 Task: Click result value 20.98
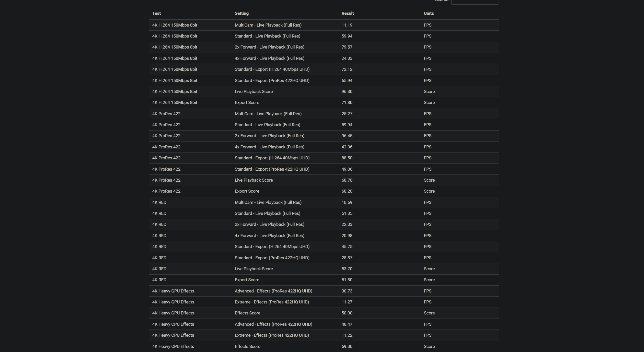click(x=347, y=236)
